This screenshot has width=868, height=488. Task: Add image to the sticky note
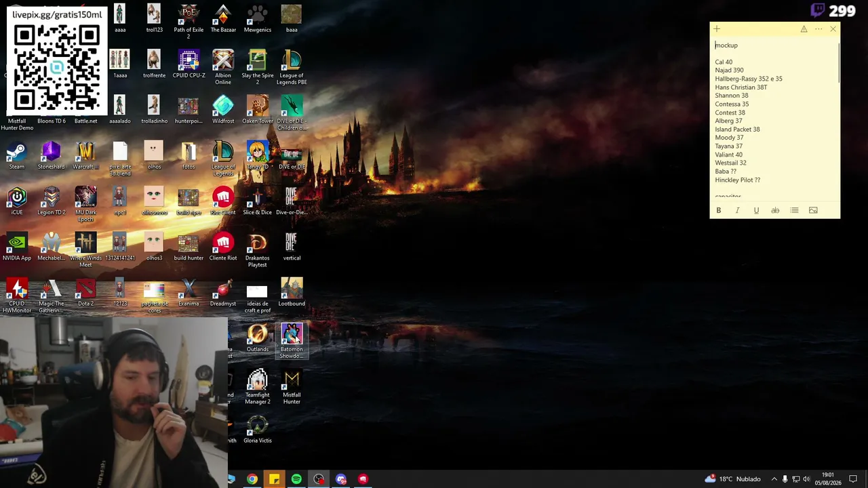[813, 210]
